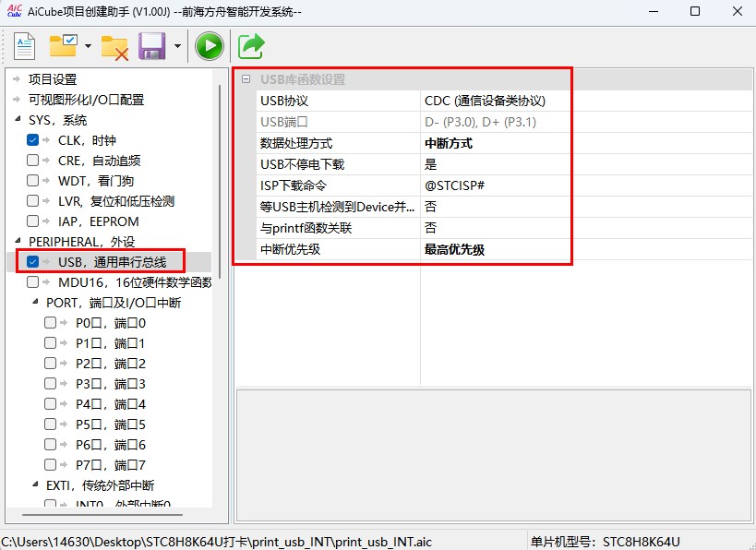Enable the WDT，看门狗 checkbox
The image size is (756, 550).
click(x=33, y=180)
